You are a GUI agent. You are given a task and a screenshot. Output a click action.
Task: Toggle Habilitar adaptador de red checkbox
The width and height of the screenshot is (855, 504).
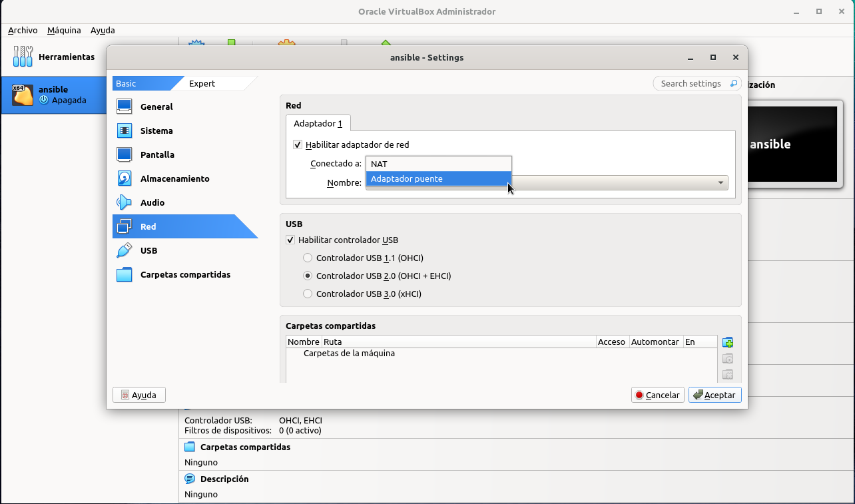click(298, 144)
